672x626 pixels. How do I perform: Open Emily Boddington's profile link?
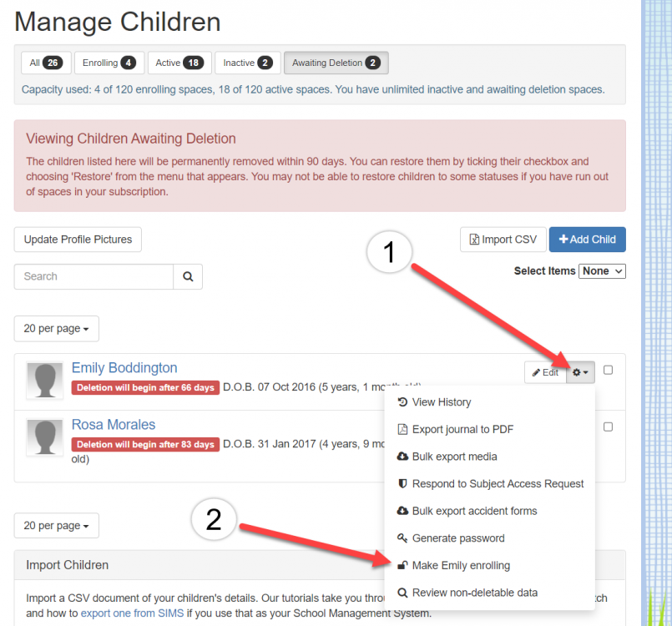pos(124,368)
